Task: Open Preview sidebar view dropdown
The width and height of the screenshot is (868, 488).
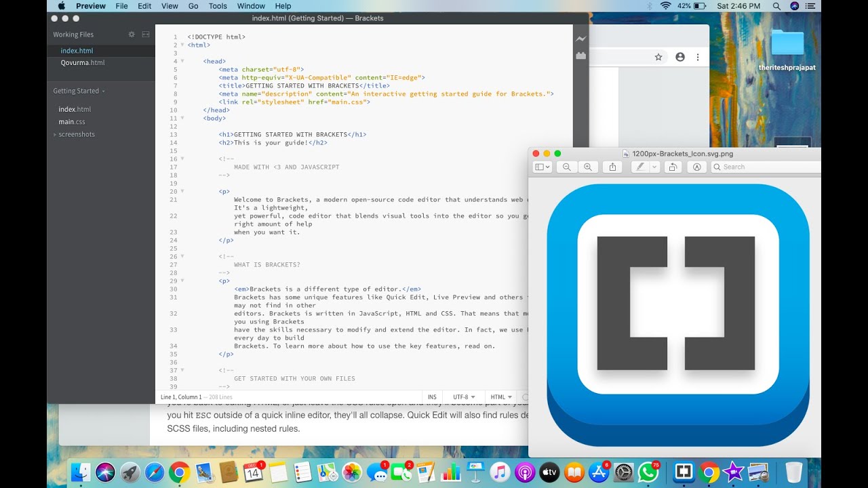Action: [x=542, y=167]
